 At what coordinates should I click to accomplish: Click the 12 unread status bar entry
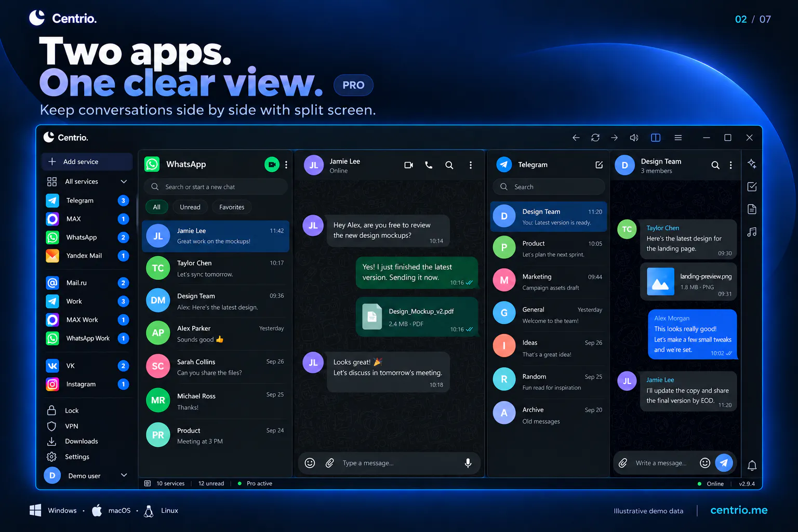point(211,484)
